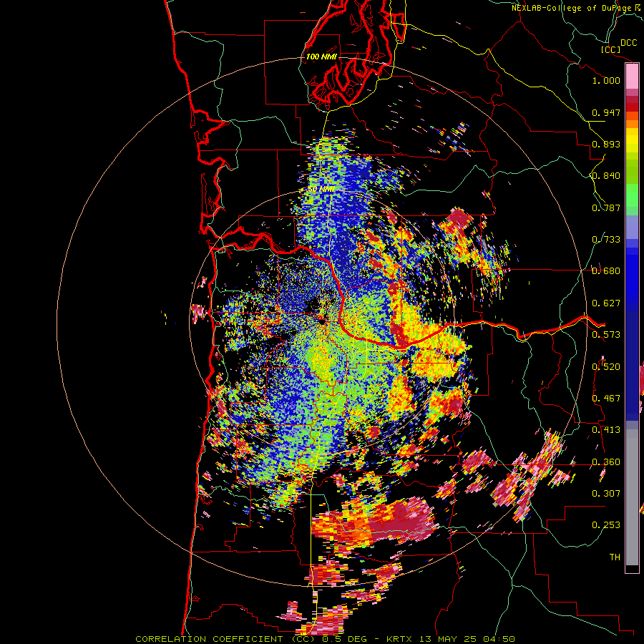Select the 0.947 scale value

point(606,112)
